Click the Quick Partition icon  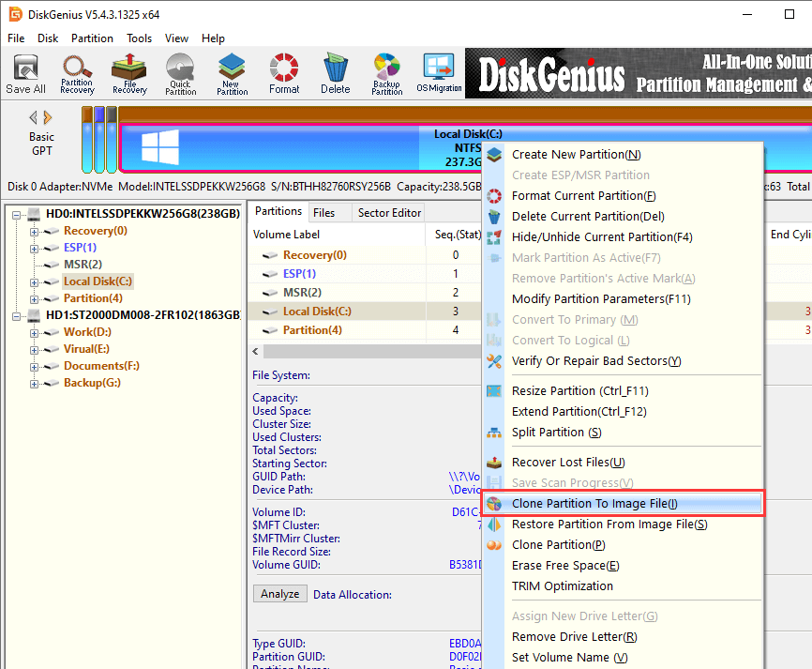[180, 73]
